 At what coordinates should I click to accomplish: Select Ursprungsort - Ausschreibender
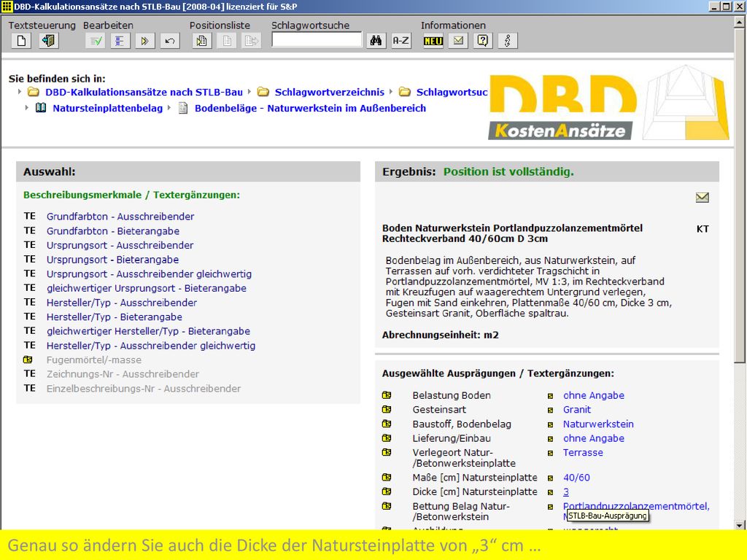click(x=120, y=245)
